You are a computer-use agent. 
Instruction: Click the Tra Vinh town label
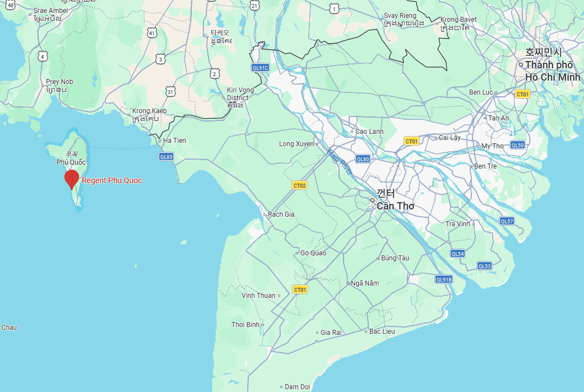tap(458, 224)
